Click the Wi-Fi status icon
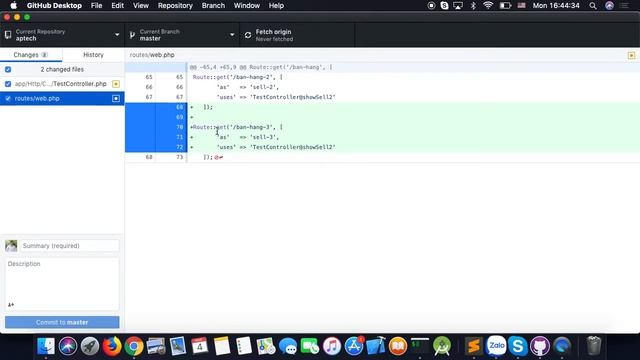Viewport: 640px width, 360px height. click(488, 6)
